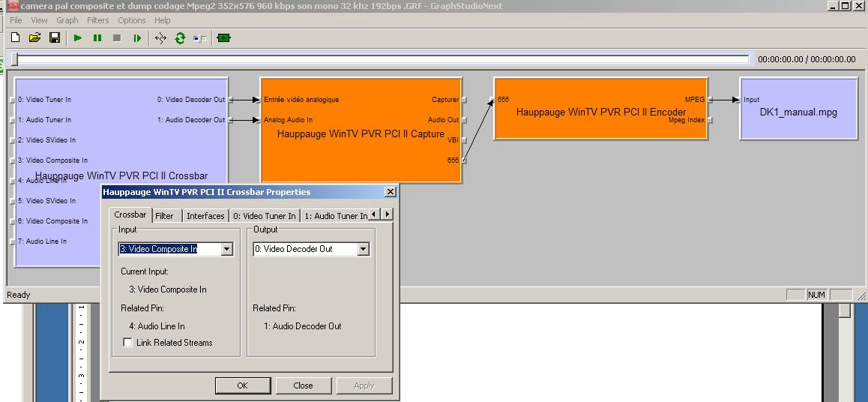This screenshot has width=868, height=402.
Task: Refresh the graph with the green circular arrows
Action: (180, 38)
